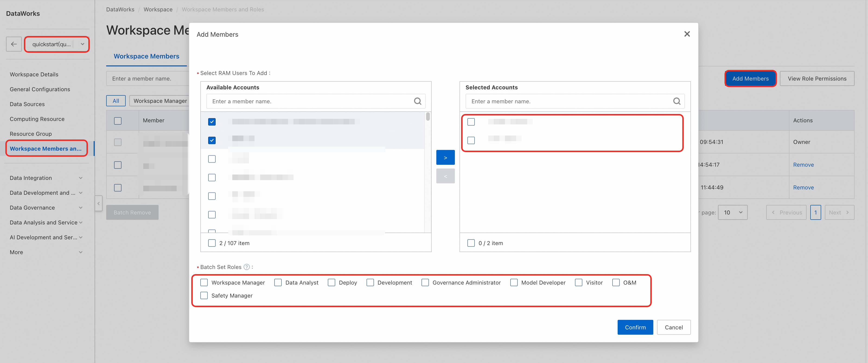Viewport: 868px width, 363px height.
Task: Open the items per page dropdown
Action: pyautogui.click(x=733, y=213)
